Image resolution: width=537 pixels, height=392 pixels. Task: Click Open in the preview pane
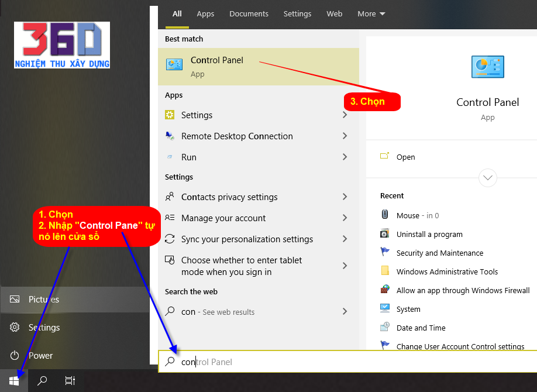405,157
